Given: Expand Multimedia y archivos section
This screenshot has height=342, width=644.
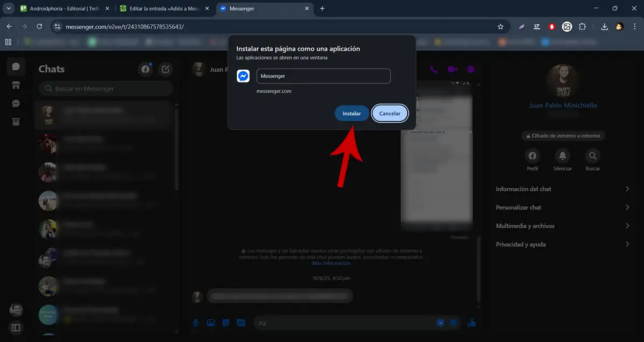Looking at the screenshot, I should click(562, 226).
